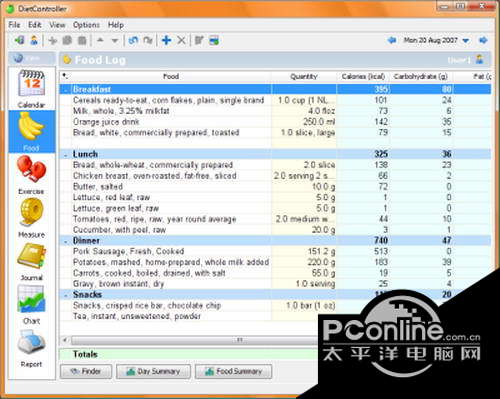Click the grayed copy toolbar icon

(x=67, y=41)
